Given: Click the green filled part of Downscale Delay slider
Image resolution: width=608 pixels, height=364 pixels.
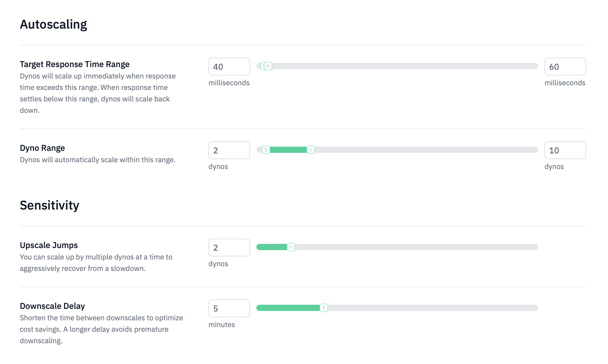Looking at the screenshot, I should click(x=288, y=308).
